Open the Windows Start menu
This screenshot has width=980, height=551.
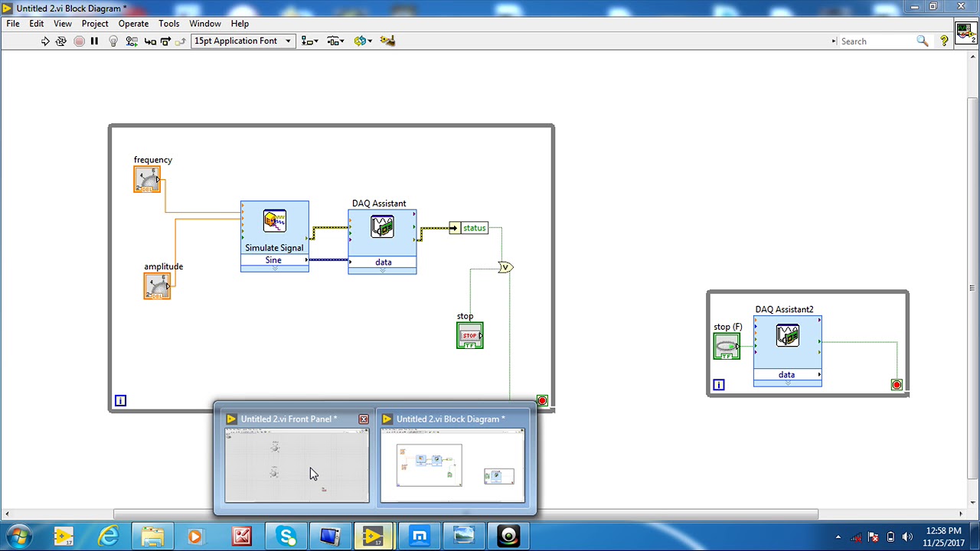pyautogui.click(x=19, y=536)
